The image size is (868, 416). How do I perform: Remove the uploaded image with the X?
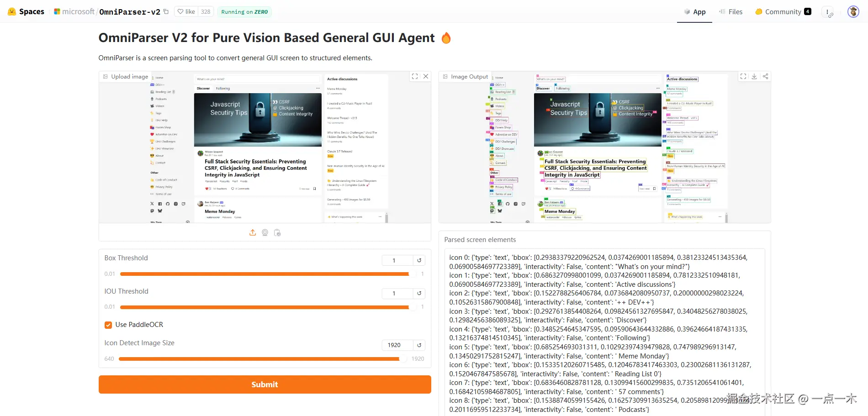[x=426, y=76]
